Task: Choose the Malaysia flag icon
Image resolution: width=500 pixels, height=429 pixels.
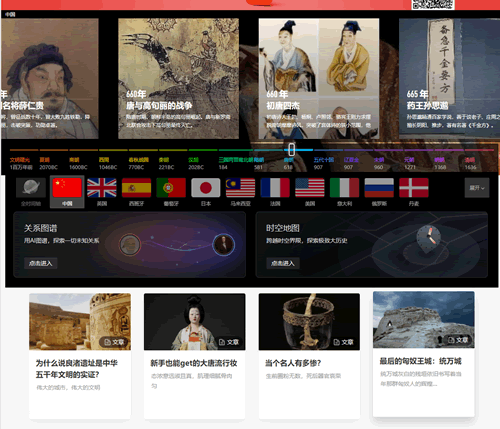Action: point(240,188)
